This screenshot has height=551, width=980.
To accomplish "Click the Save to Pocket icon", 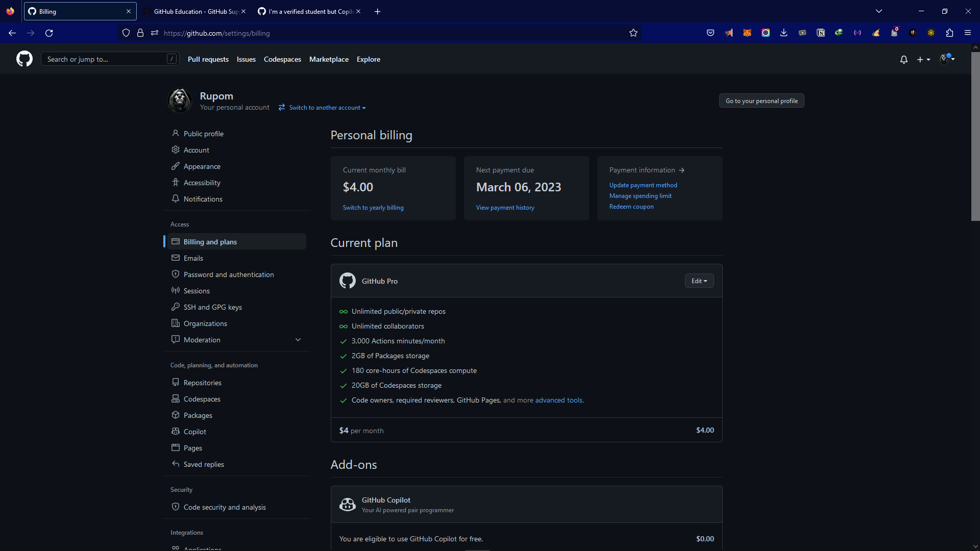I will point(710,33).
